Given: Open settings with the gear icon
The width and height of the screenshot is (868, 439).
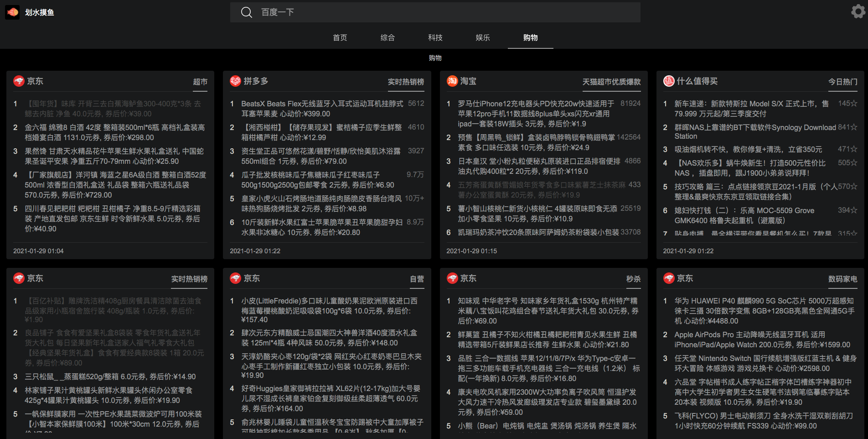Looking at the screenshot, I should point(858,11).
